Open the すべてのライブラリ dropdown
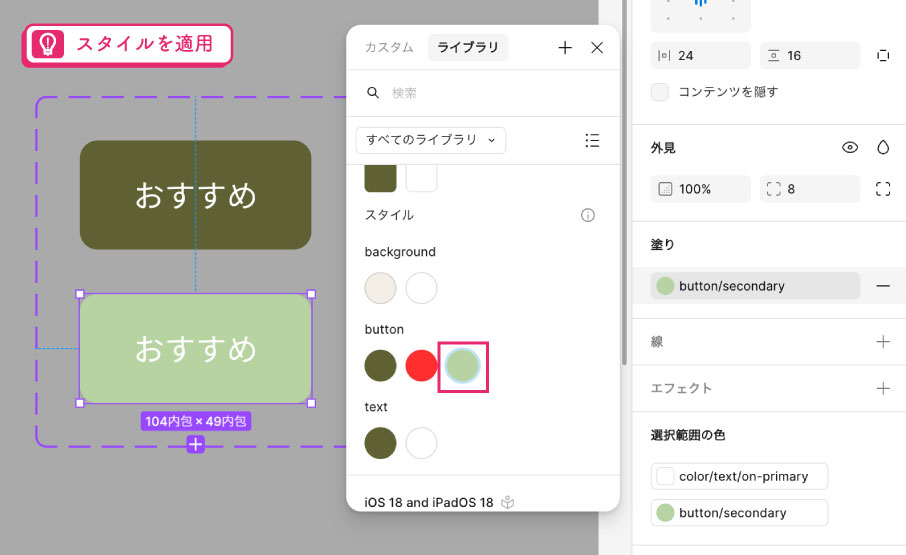The height and width of the screenshot is (555, 906). tap(431, 140)
